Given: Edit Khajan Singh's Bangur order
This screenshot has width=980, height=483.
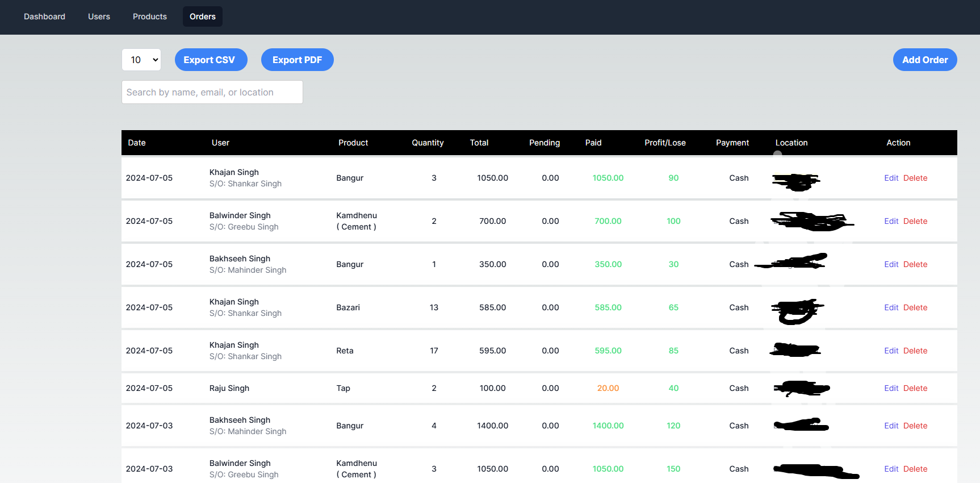Looking at the screenshot, I should (x=891, y=178).
